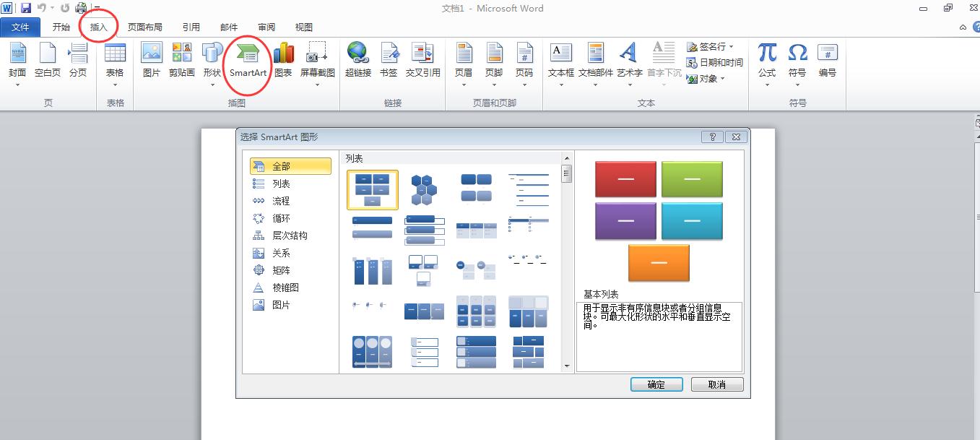Click the SmartArt gallery scrollbar down arrow

567,367
